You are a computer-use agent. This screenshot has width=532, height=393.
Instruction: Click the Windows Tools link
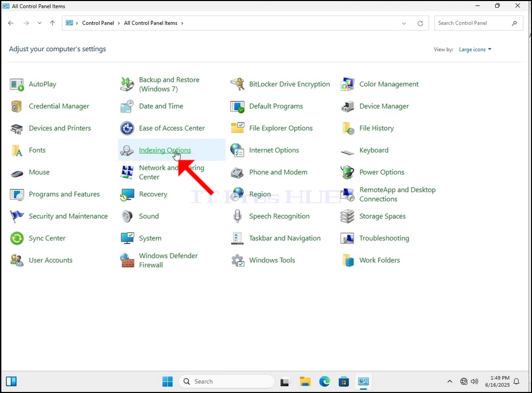coord(272,260)
